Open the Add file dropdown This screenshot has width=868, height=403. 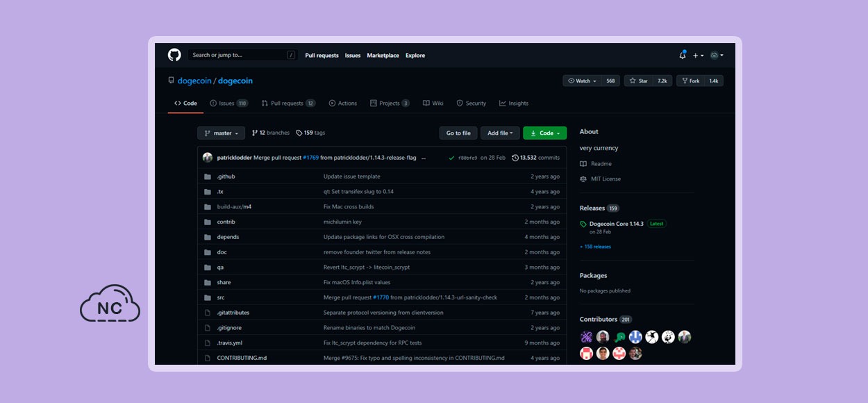pos(500,133)
